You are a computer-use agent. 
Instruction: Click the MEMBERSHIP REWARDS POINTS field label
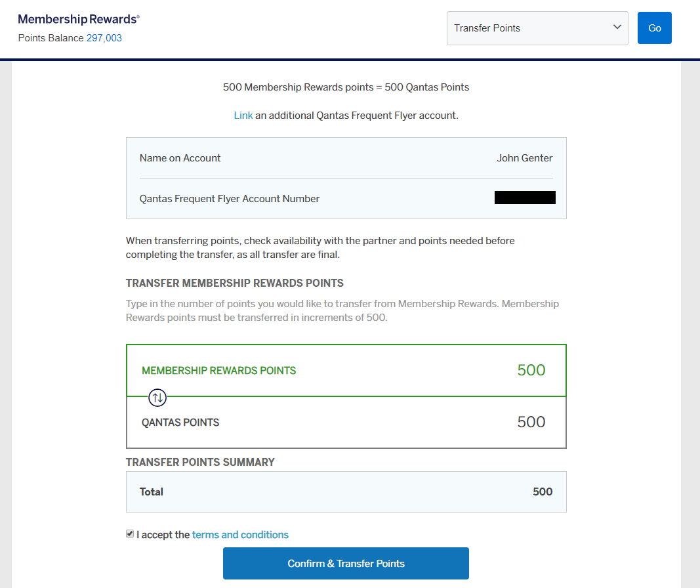pos(218,371)
